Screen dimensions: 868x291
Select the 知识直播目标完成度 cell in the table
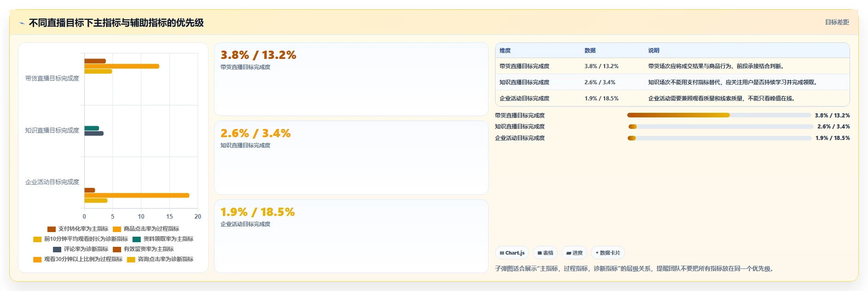point(524,82)
